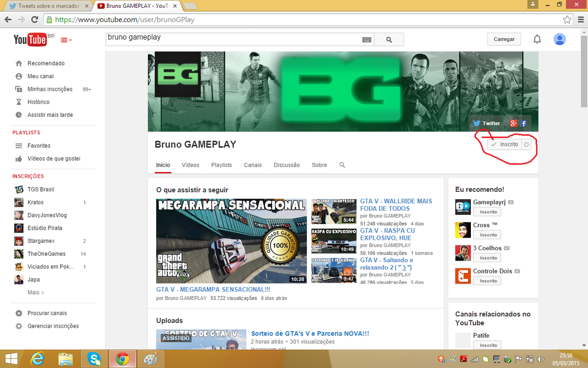Open Minhas inscrições in sidebar
This screenshot has height=368, width=588.
[x=50, y=89]
